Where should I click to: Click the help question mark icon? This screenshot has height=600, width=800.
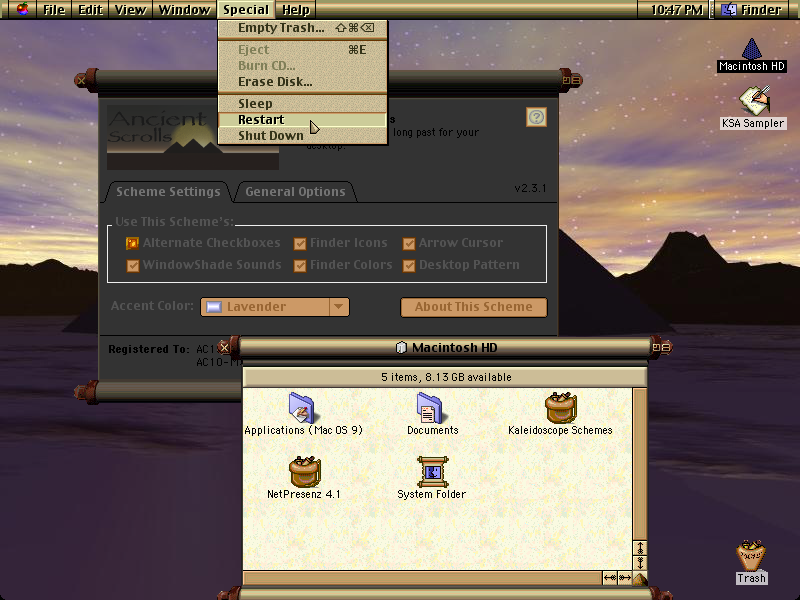[x=536, y=117]
